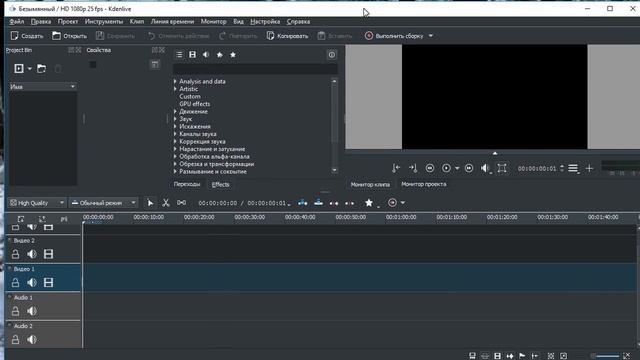Set zone in point in monitor
Viewport: 640px width, 360px height.
coord(396,168)
